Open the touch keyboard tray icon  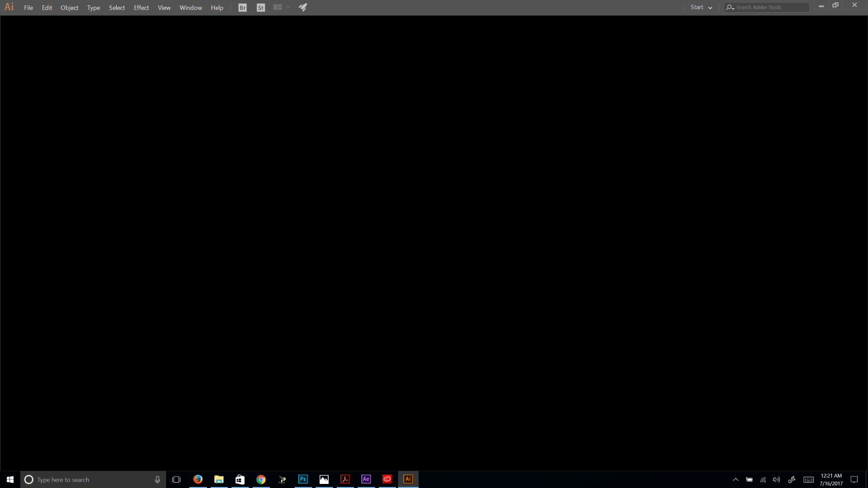(x=809, y=480)
